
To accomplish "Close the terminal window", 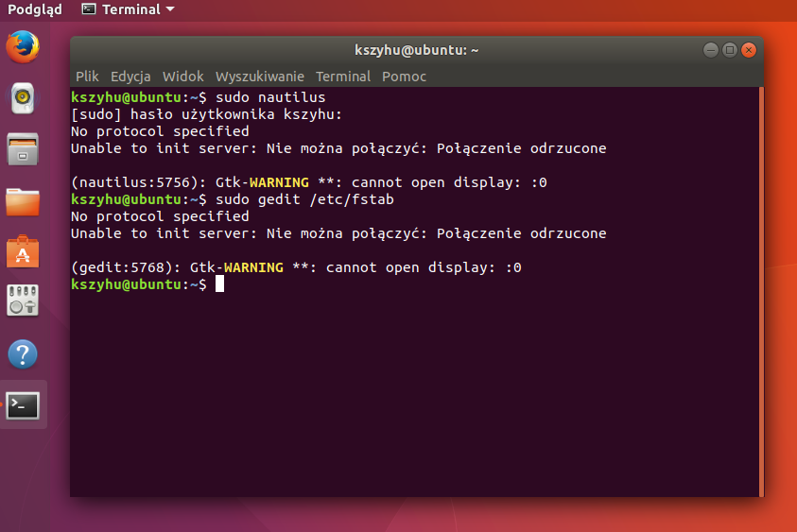I will [x=748, y=50].
